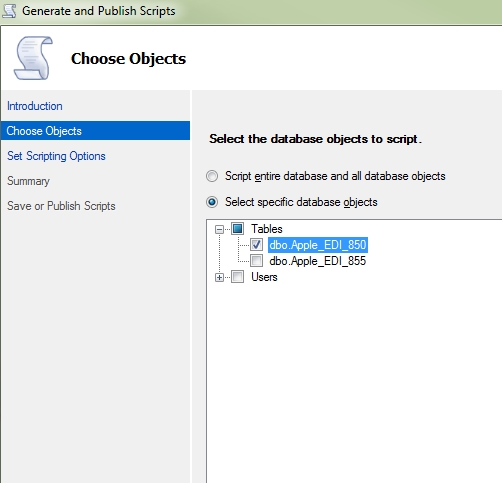
Task: Check the Users checkbox
Action: click(x=238, y=277)
